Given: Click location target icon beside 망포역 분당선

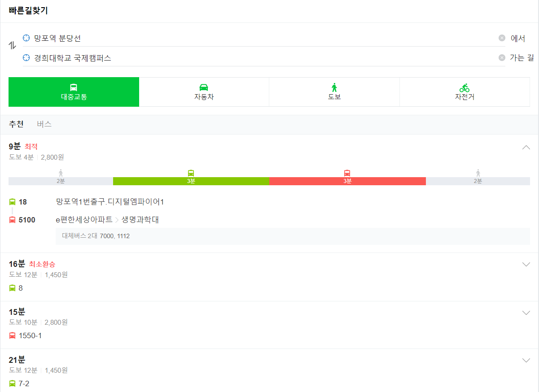Looking at the screenshot, I should click(x=26, y=38).
